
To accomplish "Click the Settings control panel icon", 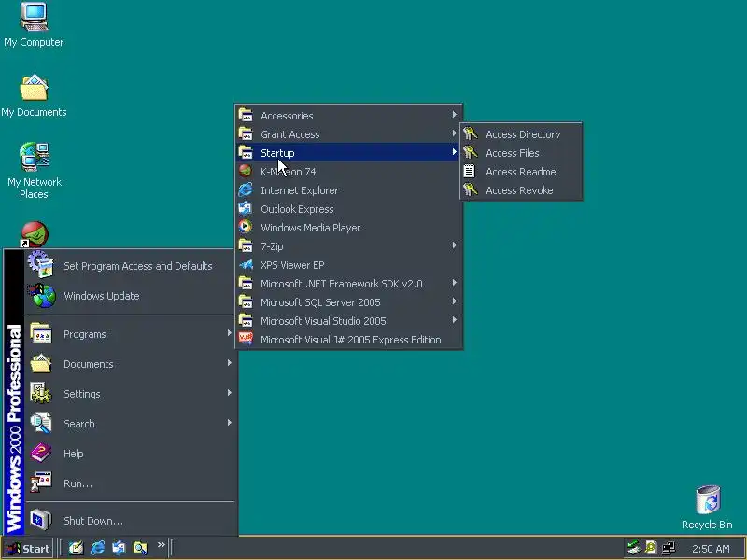I will click(x=41, y=393).
